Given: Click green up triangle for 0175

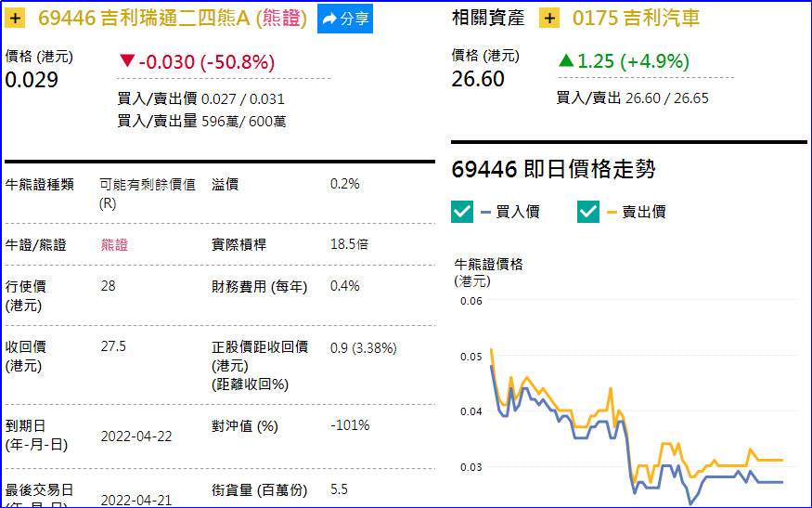Looking at the screenshot, I should [x=566, y=60].
